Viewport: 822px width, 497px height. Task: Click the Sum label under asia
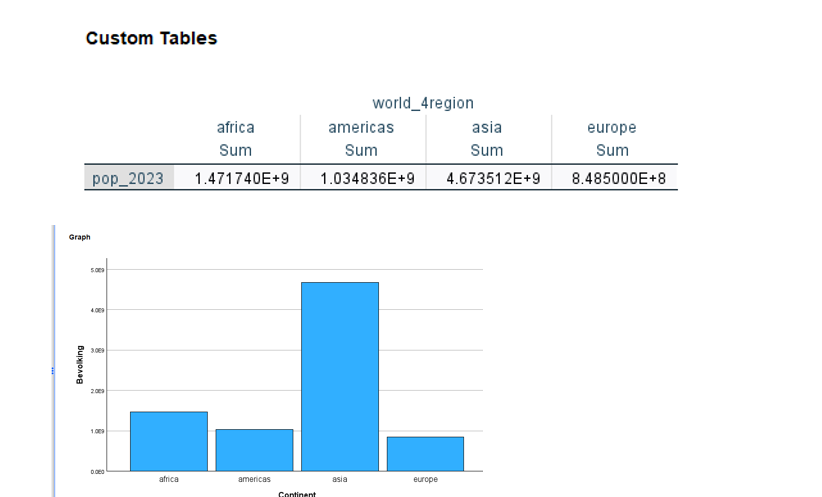click(x=486, y=150)
